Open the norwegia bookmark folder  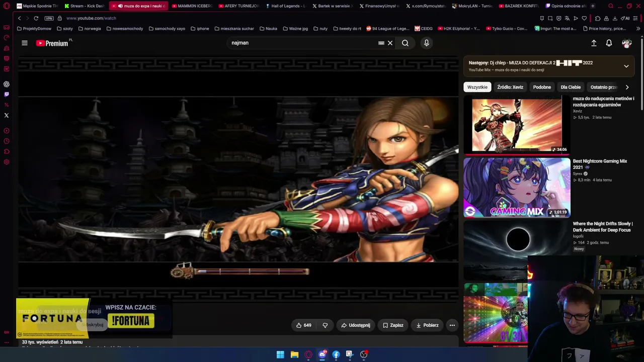(x=90, y=29)
